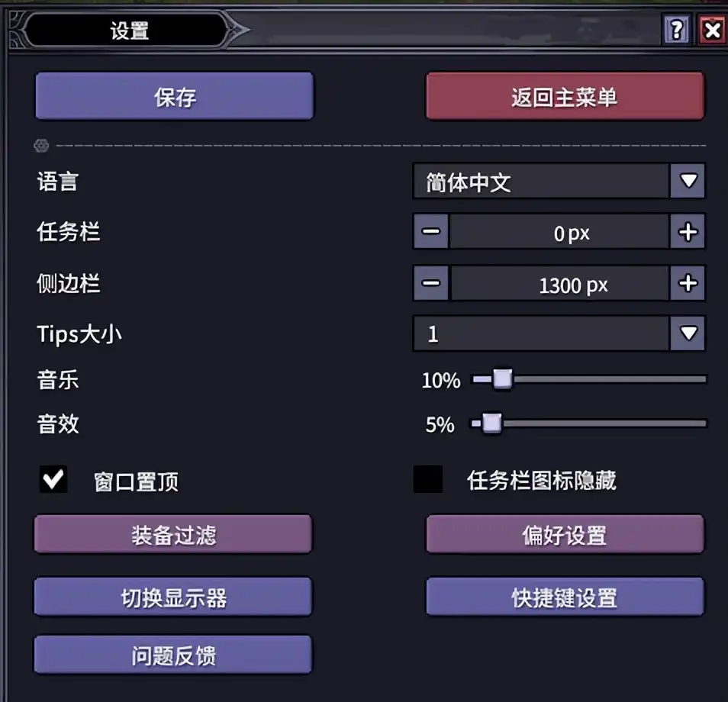Expand the 语言 dropdown arrow

(688, 181)
